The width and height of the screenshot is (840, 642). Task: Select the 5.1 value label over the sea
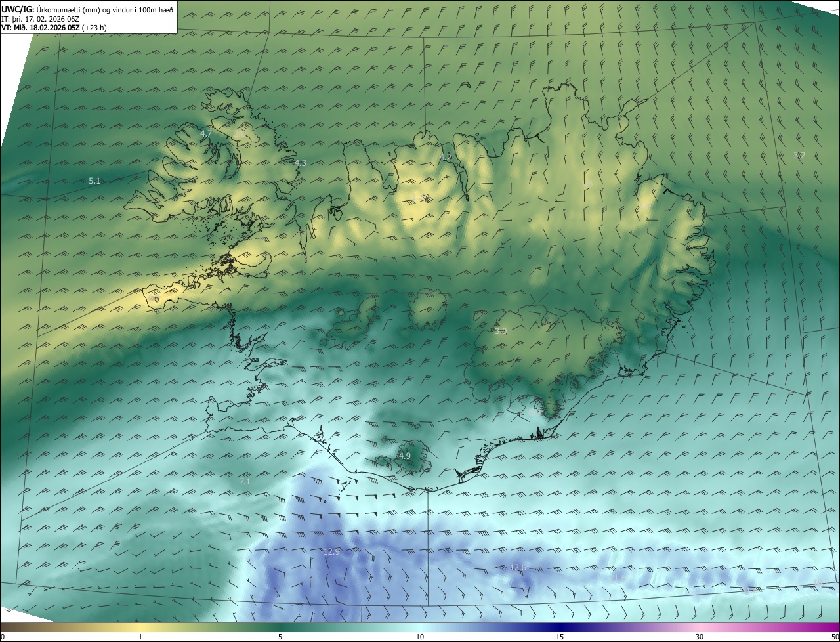point(94,181)
